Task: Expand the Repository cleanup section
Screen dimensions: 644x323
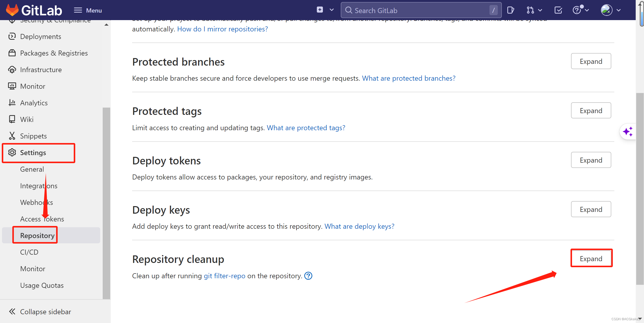Action: (591, 259)
